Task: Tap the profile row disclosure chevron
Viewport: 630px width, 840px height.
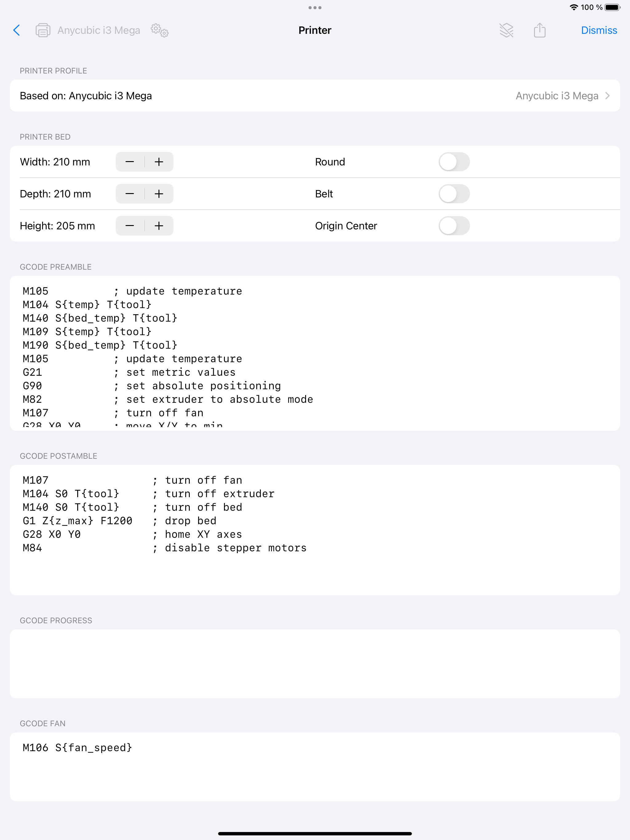Action: [607, 96]
